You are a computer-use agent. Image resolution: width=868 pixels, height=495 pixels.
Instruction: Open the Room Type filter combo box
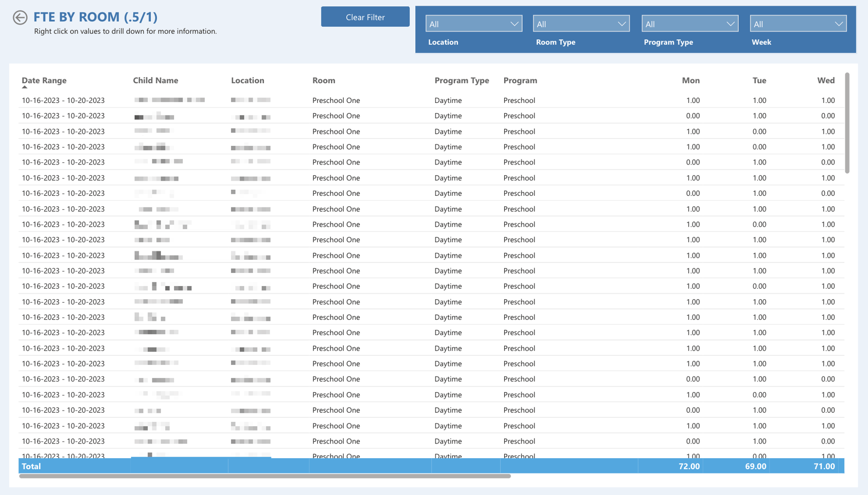coord(581,23)
